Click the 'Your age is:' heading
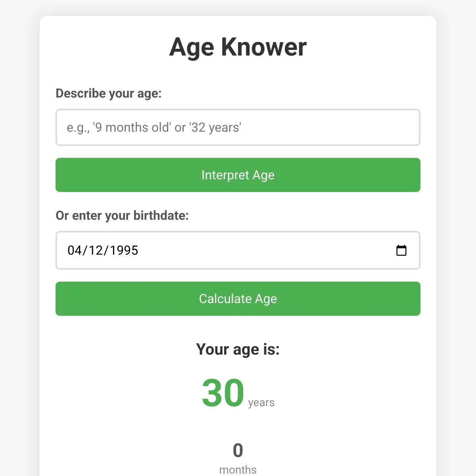The width and height of the screenshot is (476, 476). [x=238, y=349]
